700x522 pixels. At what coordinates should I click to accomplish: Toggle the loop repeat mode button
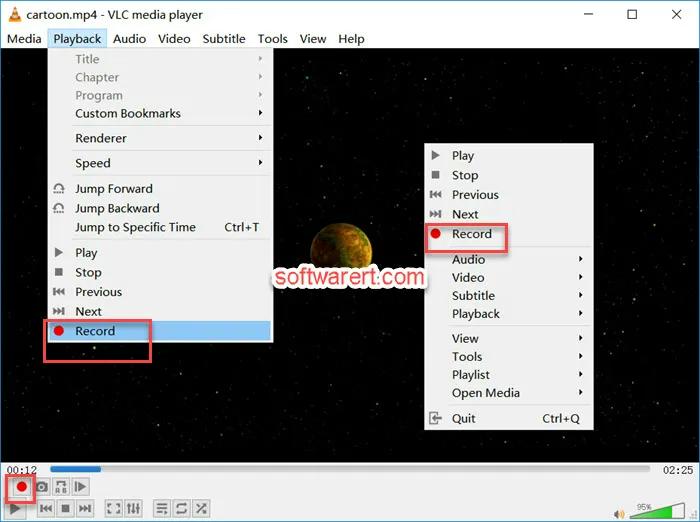181,508
